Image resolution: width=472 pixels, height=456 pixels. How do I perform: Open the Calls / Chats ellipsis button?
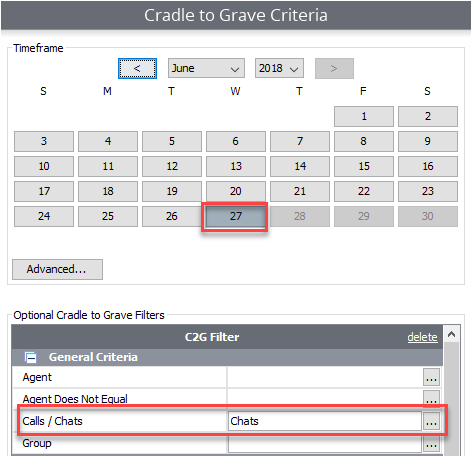click(x=431, y=421)
